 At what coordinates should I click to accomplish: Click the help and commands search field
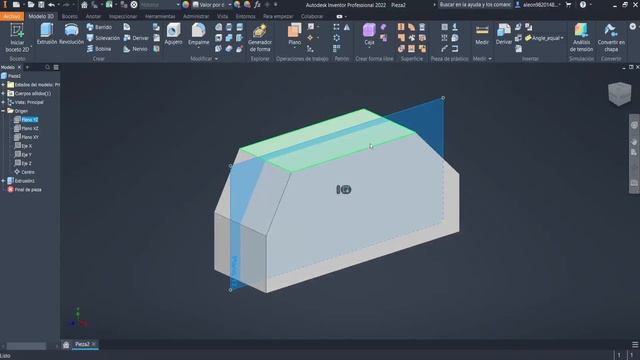tap(474, 5)
